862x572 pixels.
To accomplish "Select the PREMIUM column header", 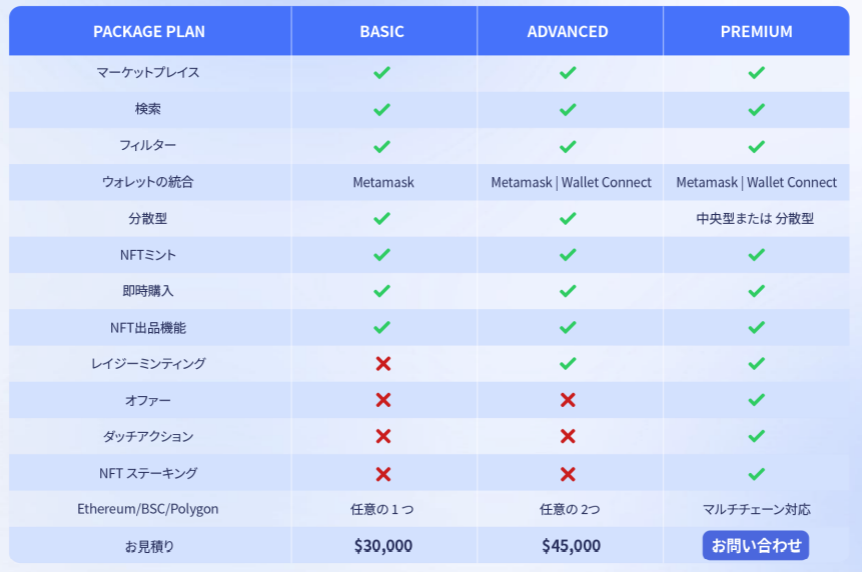I will (756, 31).
